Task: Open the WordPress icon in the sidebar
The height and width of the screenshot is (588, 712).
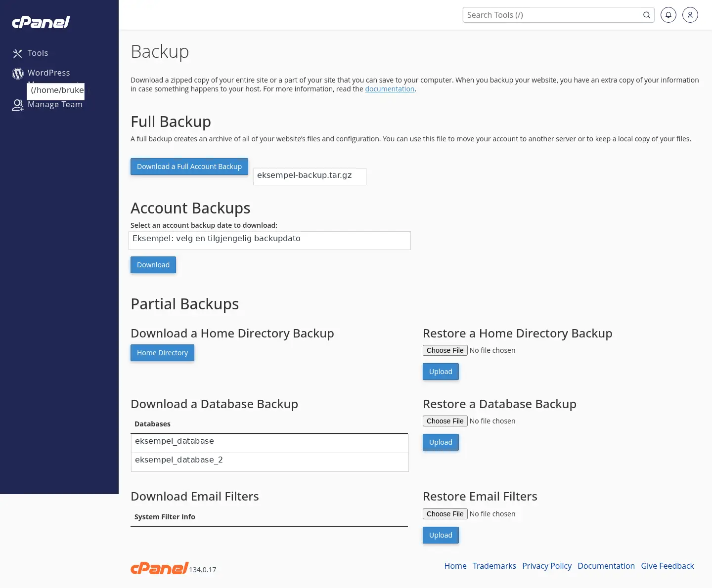Action: pos(18,73)
